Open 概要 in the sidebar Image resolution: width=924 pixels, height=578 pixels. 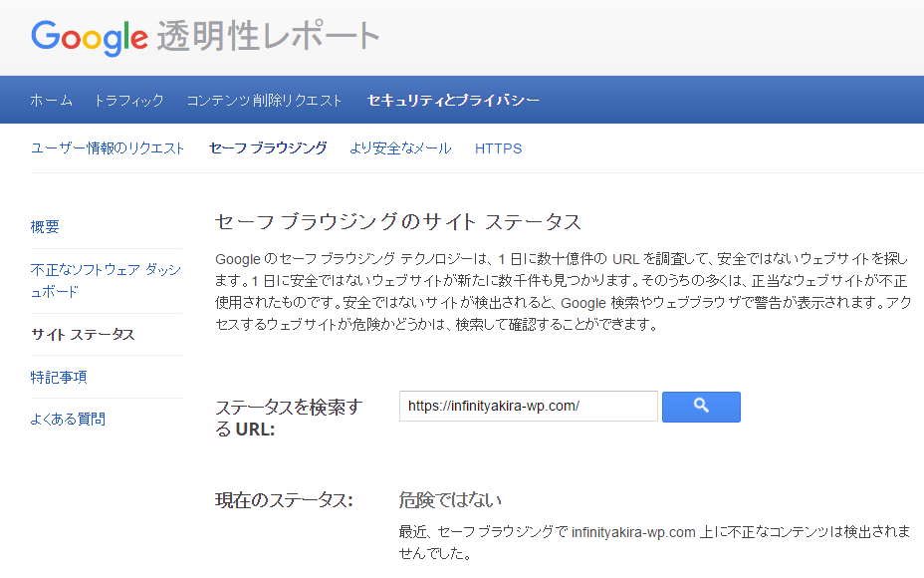(x=45, y=226)
